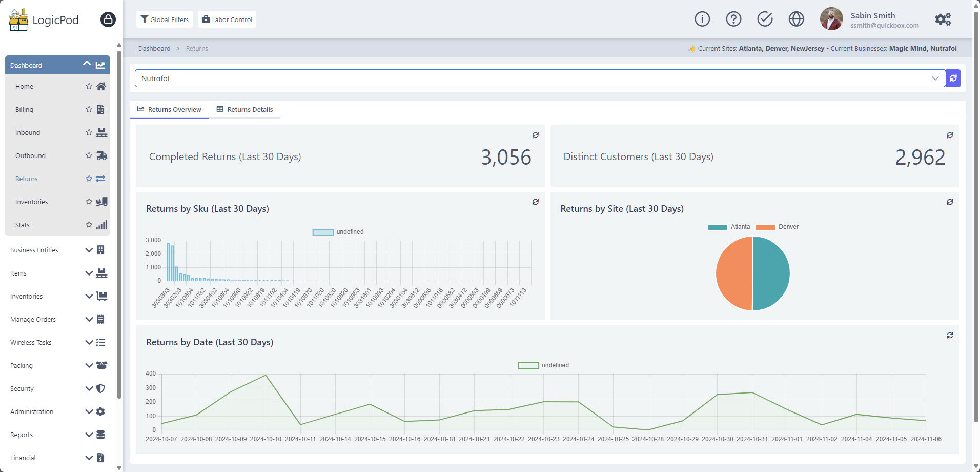The width and height of the screenshot is (980, 472).
Task: Select the Outbound truck icon in sidebar
Action: point(101,155)
